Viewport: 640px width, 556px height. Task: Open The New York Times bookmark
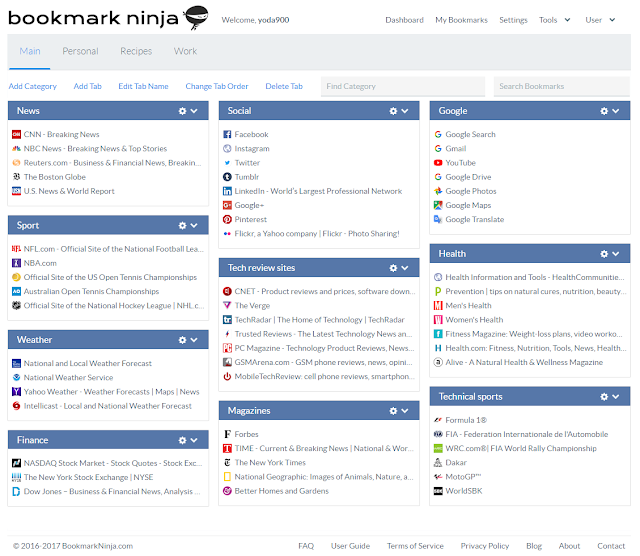[x=270, y=463]
